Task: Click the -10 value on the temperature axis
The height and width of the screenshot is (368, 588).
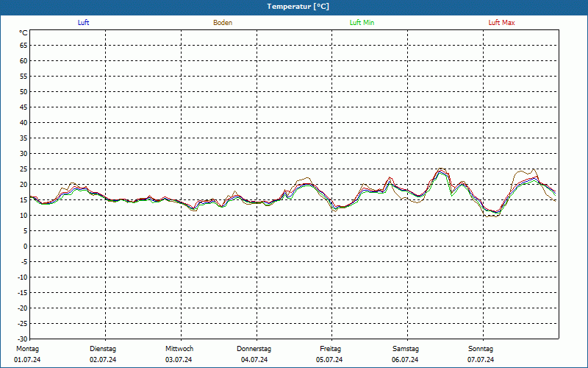Action: [x=23, y=277]
